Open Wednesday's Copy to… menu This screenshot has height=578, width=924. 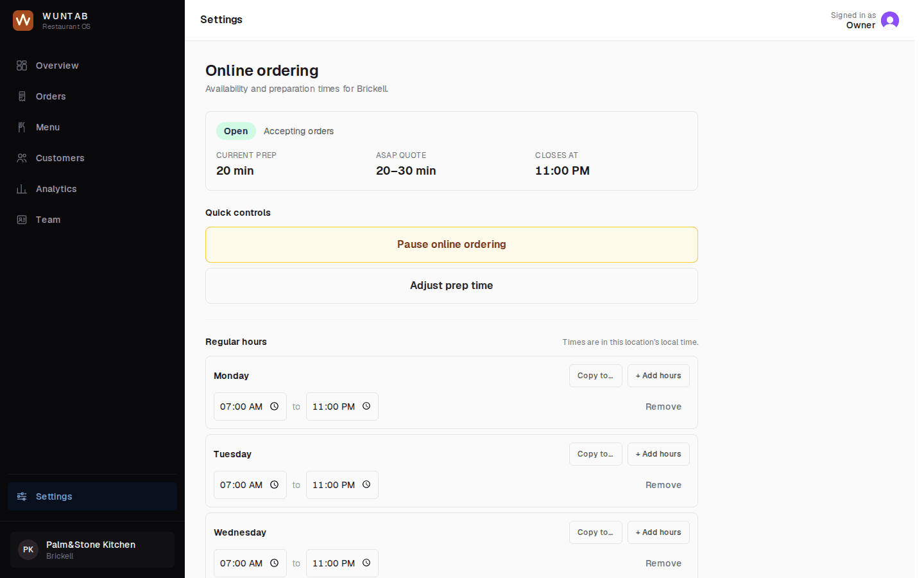coord(595,532)
